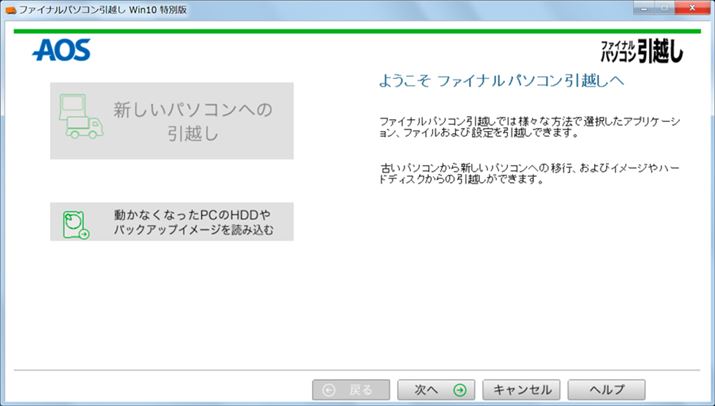Click the back arrow icon on 戻る
This screenshot has width=715, height=406.
click(x=329, y=390)
